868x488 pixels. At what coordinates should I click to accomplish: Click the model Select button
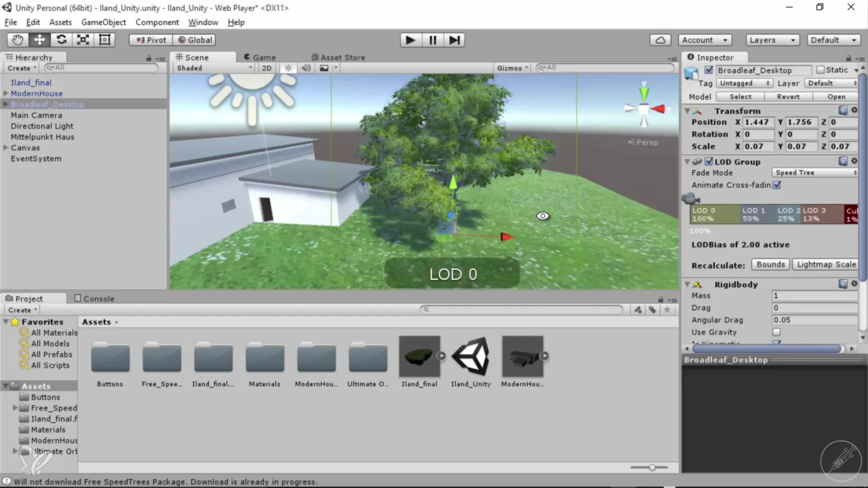pos(741,97)
